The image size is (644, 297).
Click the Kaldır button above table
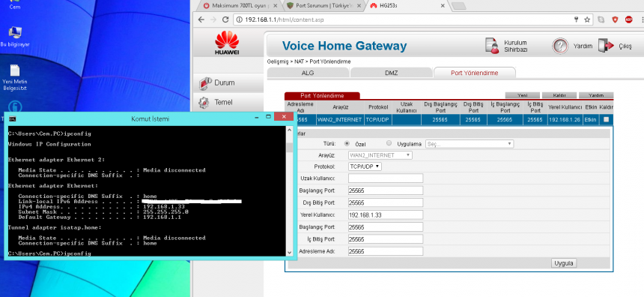559,95
